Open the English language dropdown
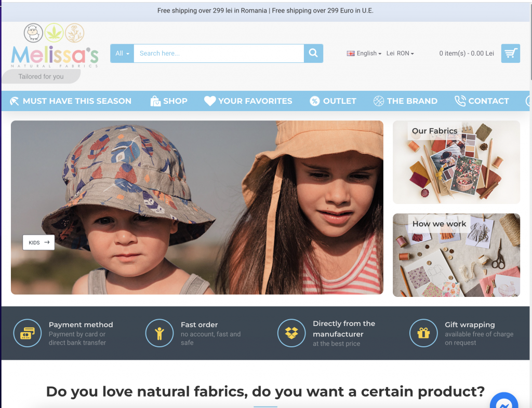532x408 pixels. pyautogui.click(x=364, y=53)
